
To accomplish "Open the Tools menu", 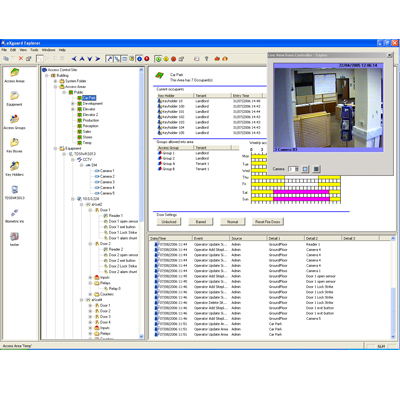I will (34, 50).
